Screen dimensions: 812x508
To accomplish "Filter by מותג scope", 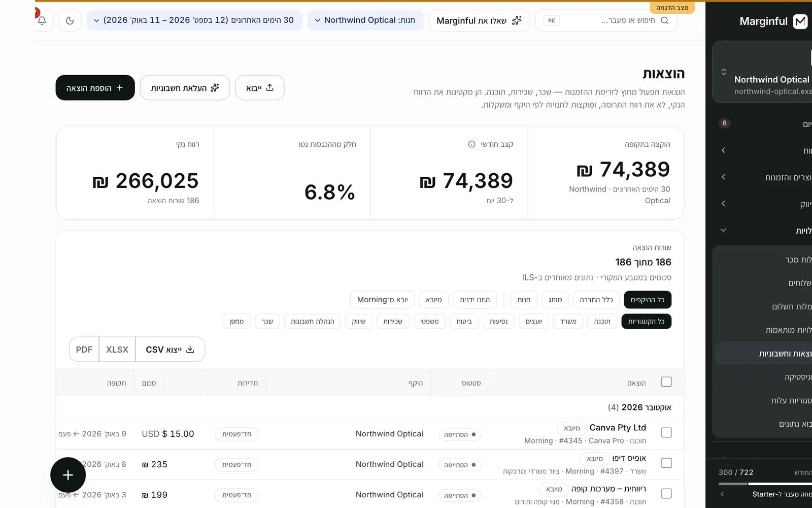I will [x=555, y=300].
